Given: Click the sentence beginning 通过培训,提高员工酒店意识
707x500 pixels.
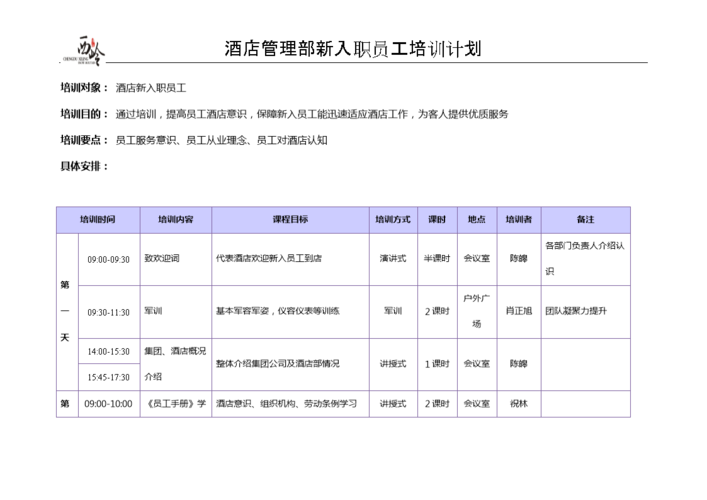Looking at the screenshot, I should coord(312,114).
